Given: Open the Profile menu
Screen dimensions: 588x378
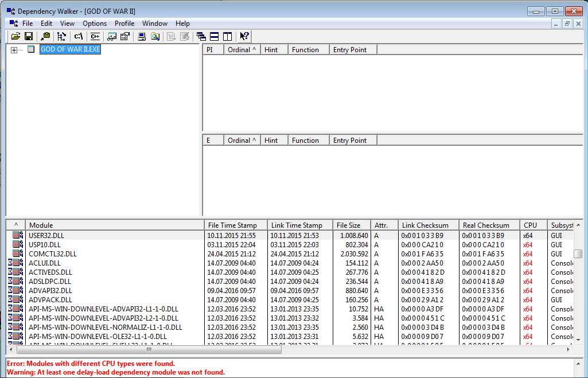Looking at the screenshot, I should click(124, 24).
